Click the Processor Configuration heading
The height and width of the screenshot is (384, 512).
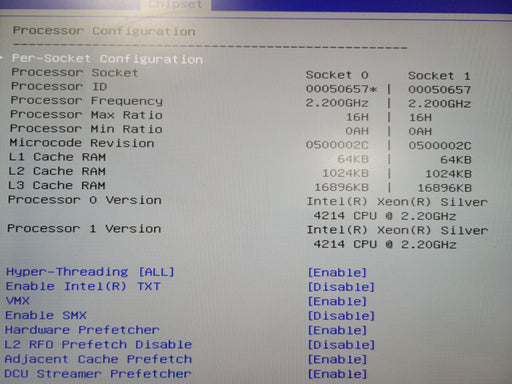[x=104, y=31]
